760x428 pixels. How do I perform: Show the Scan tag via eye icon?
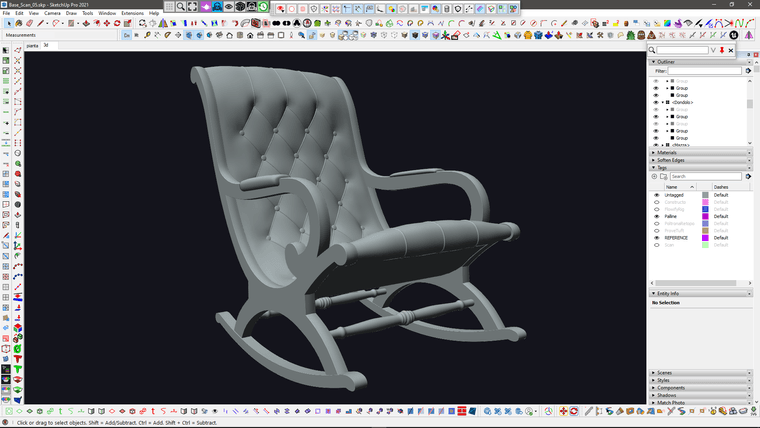[657, 245]
